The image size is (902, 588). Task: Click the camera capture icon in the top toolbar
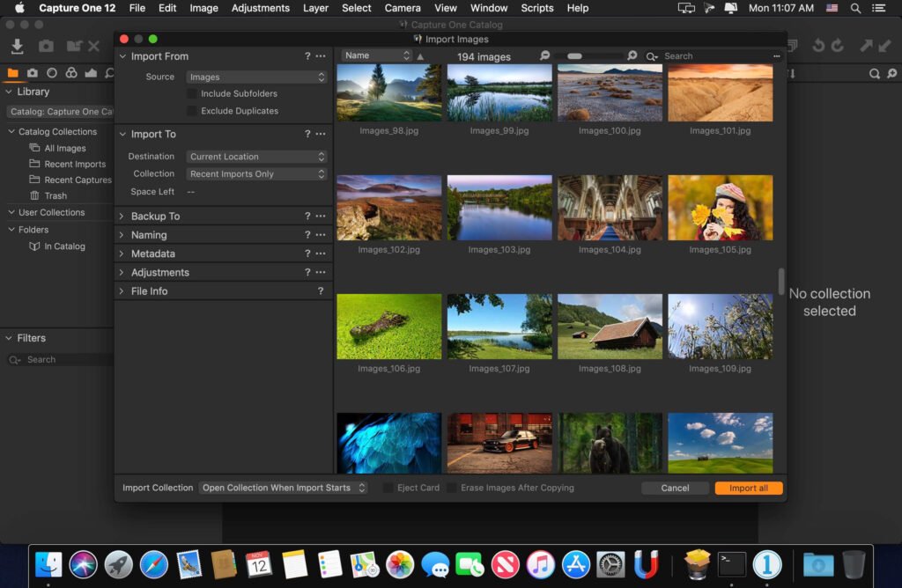point(46,46)
